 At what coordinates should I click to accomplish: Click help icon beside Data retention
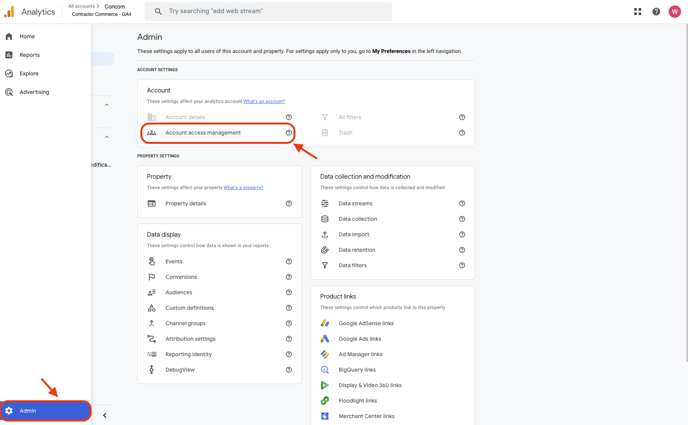pyautogui.click(x=462, y=250)
